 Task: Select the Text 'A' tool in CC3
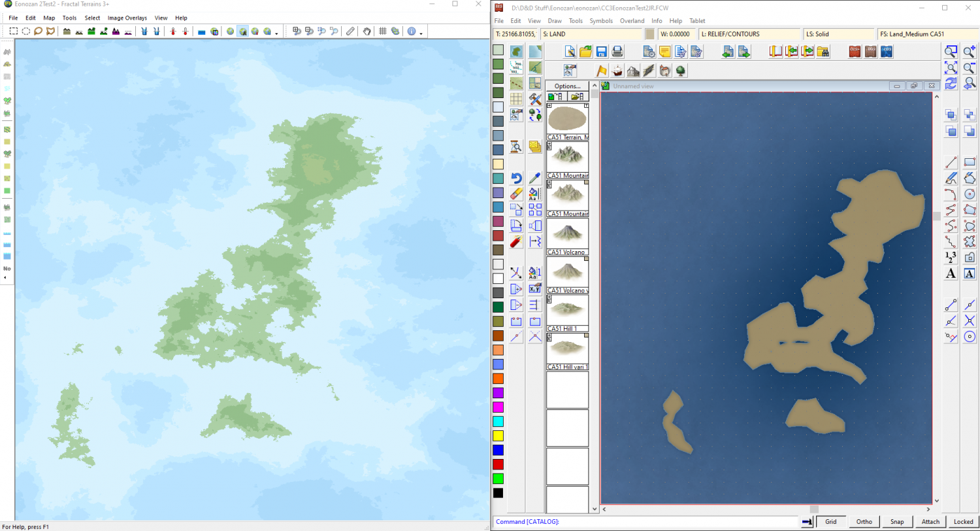click(951, 273)
